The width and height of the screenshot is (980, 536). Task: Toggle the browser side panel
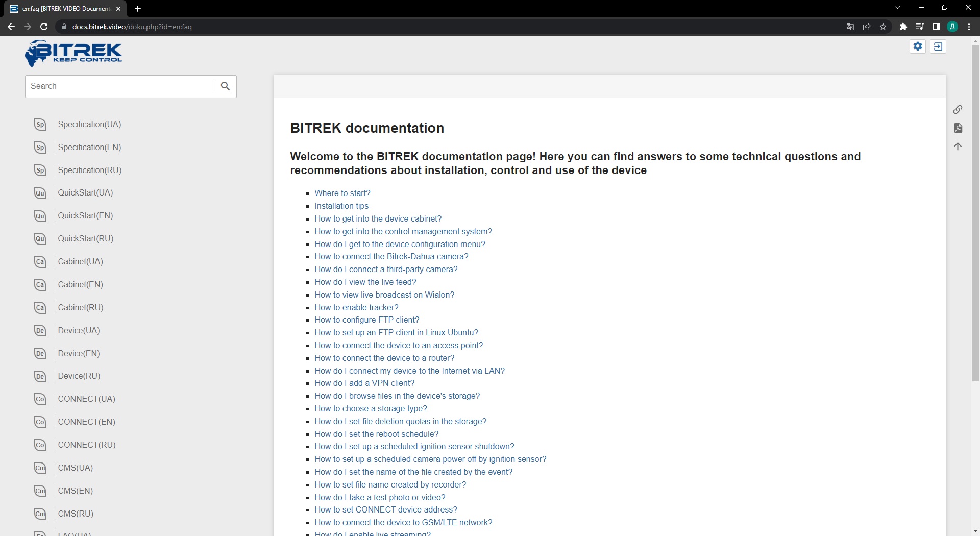pyautogui.click(x=936, y=27)
